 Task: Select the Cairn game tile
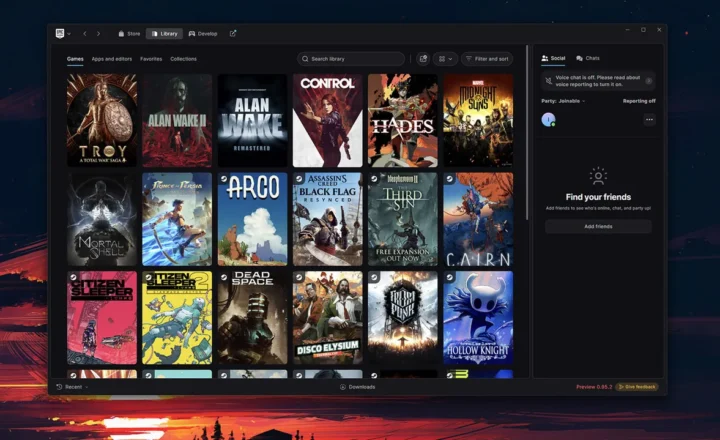tap(478, 219)
